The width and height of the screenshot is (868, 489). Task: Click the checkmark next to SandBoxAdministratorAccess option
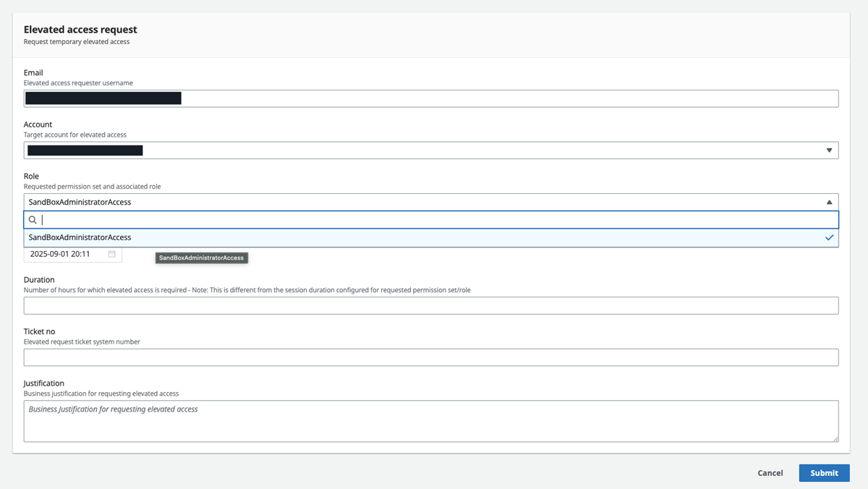click(829, 237)
